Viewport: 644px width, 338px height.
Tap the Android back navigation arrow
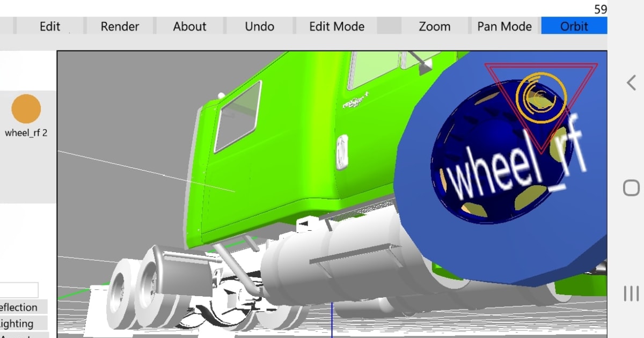pos(631,83)
